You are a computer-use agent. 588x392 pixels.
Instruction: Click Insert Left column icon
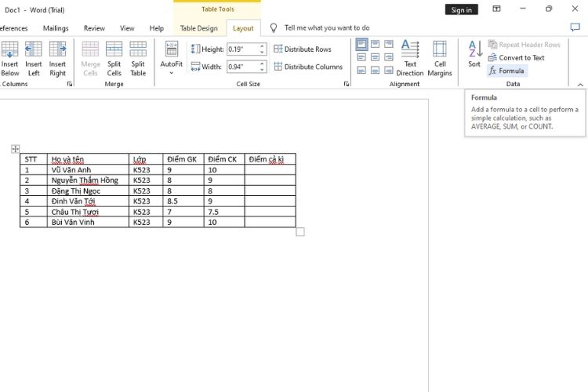[x=34, y=49]
